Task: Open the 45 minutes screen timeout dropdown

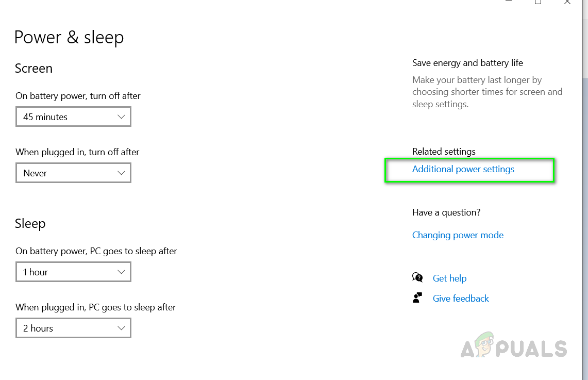Action: (73, 117)
